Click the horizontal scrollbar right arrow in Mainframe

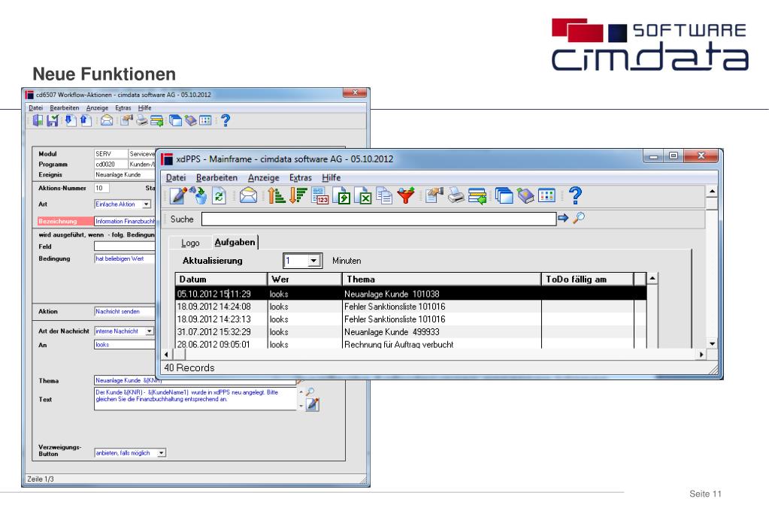click(x=701, y=354)
